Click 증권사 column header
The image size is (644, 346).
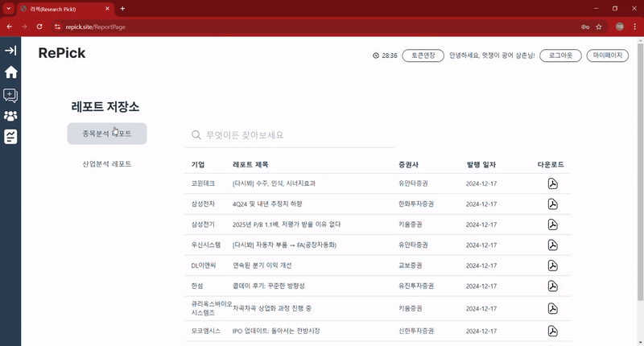pos(408,165)
